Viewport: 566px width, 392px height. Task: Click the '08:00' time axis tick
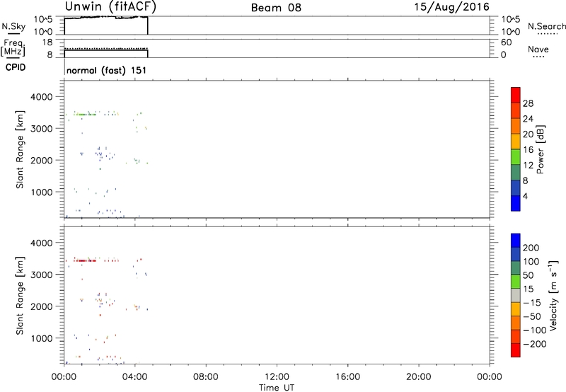tap(206, 377)
